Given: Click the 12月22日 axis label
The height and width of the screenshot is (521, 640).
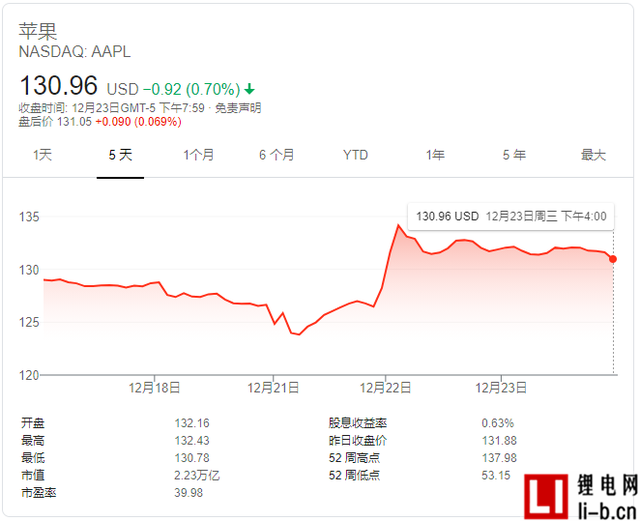Looking at the screenshot, I should (x=385, y=387).
